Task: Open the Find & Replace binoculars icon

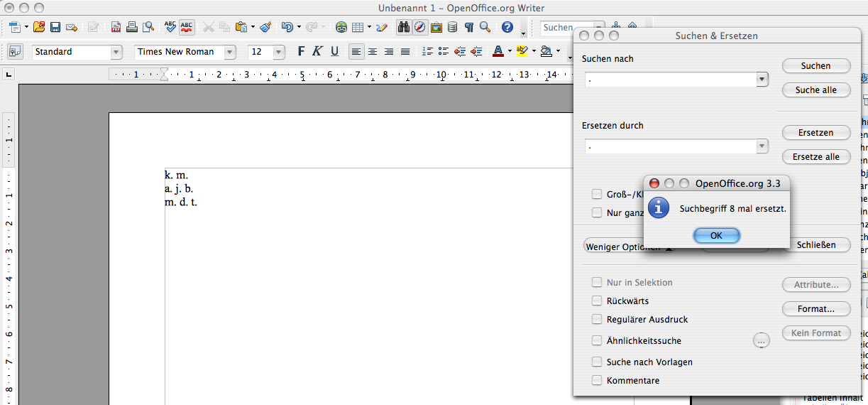Action: coord(403,27)
